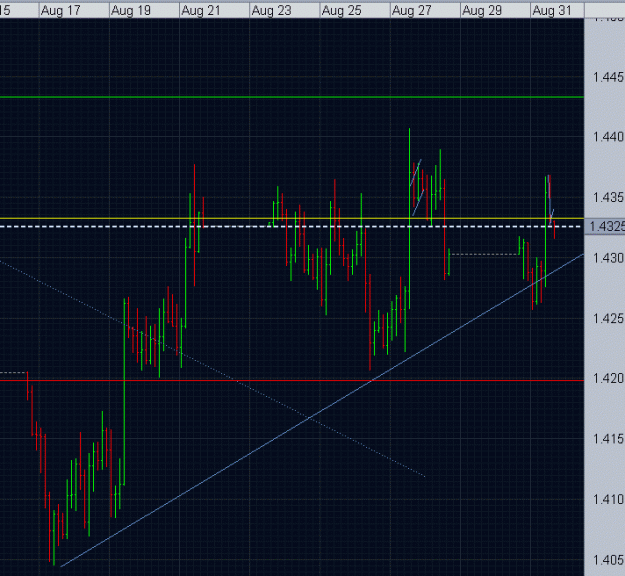Click the Aug 31 date label
Screen dimensions: 625x576
pyautogui.click(x=552, y=11)
